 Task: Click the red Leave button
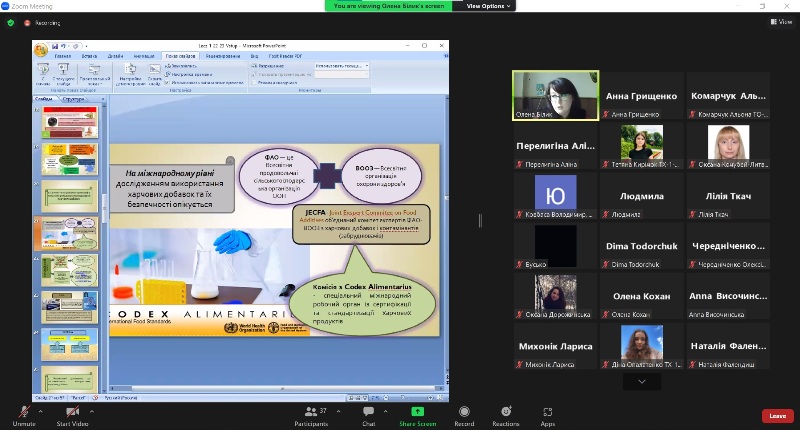(777, 416)
